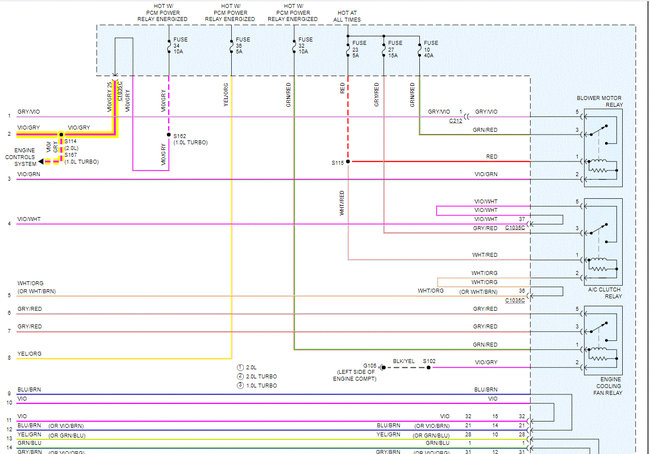Click the S115 splice label
This screenshot has height=454, width=650.
(x=337, y=163)
